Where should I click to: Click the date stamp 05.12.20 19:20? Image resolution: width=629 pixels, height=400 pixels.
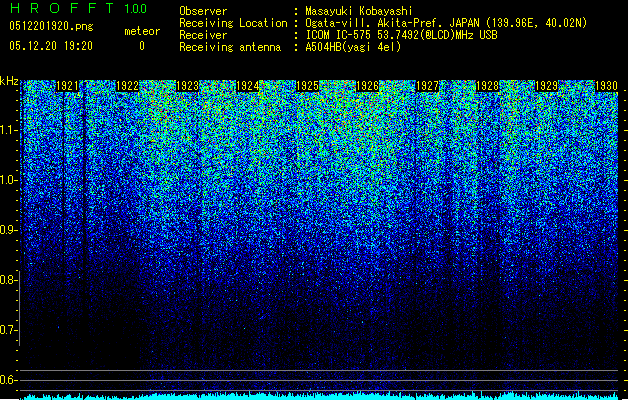point(51,46)
